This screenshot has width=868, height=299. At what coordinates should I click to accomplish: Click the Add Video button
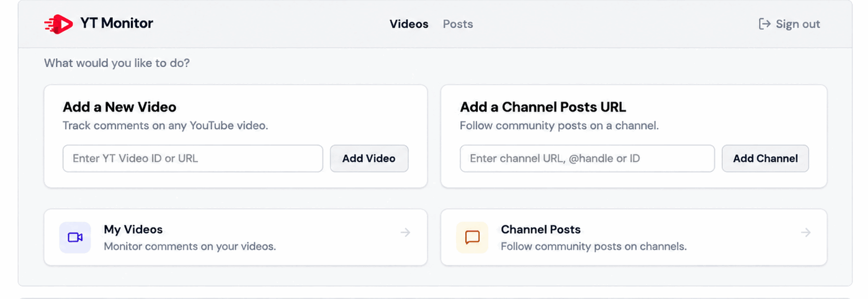pos(369,158)
